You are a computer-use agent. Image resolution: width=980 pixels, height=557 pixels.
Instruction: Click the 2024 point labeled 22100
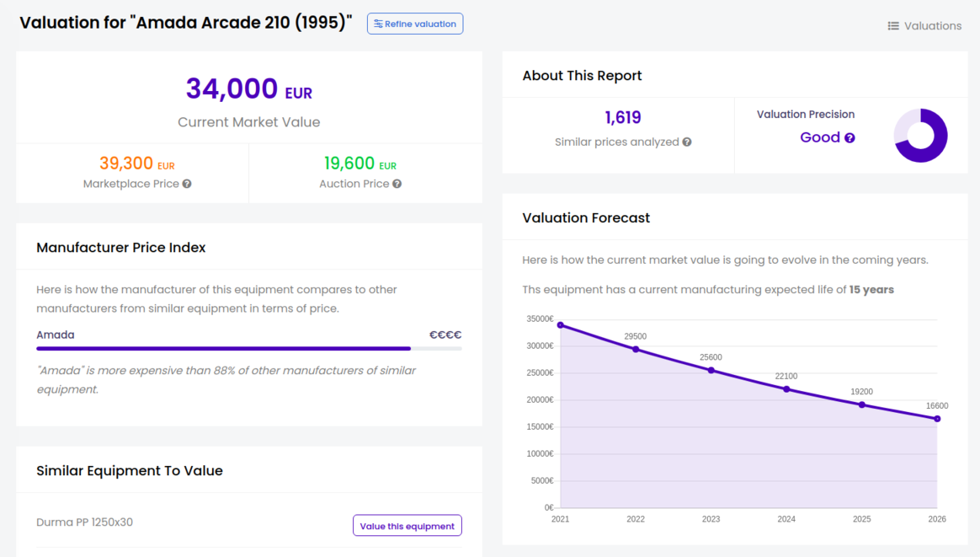pyautogui.click(x=786, y=389)
